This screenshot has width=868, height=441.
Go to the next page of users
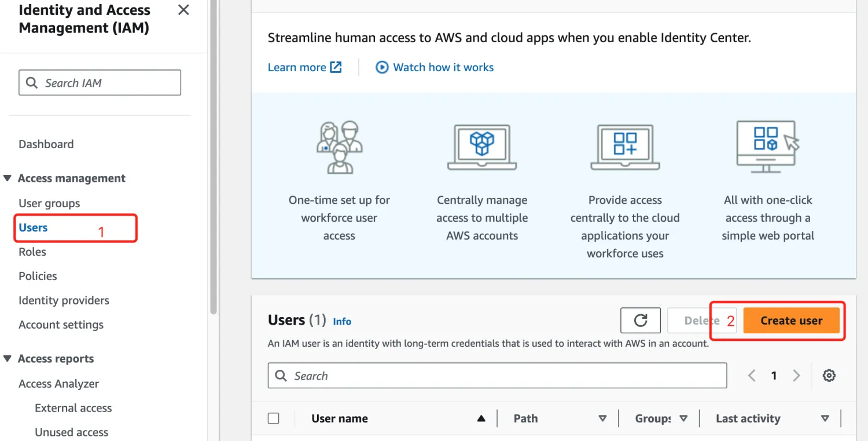[796, 376]
